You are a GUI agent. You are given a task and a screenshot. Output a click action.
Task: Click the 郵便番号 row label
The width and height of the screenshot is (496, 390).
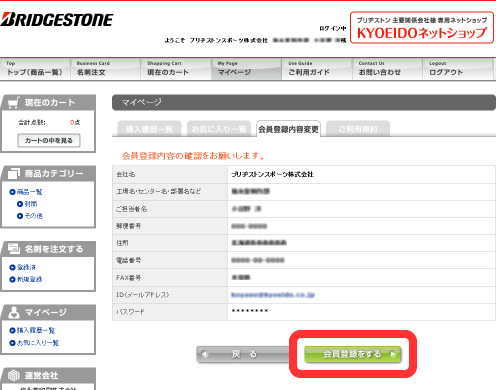tap(128, 226)
